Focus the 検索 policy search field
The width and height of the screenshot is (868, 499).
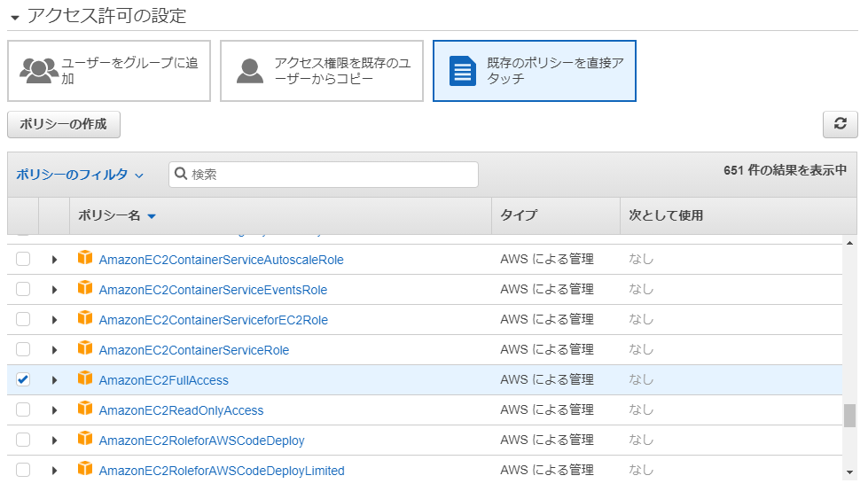coord(324,175)
